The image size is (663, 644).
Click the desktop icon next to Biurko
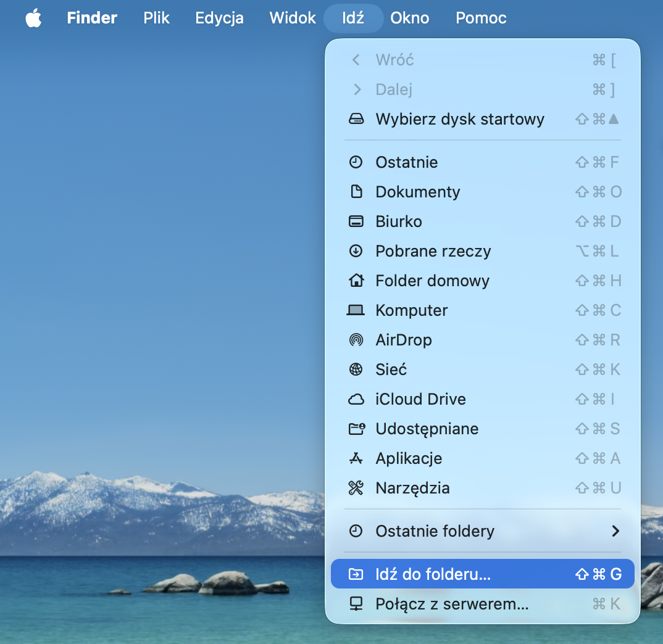point(356,221)
